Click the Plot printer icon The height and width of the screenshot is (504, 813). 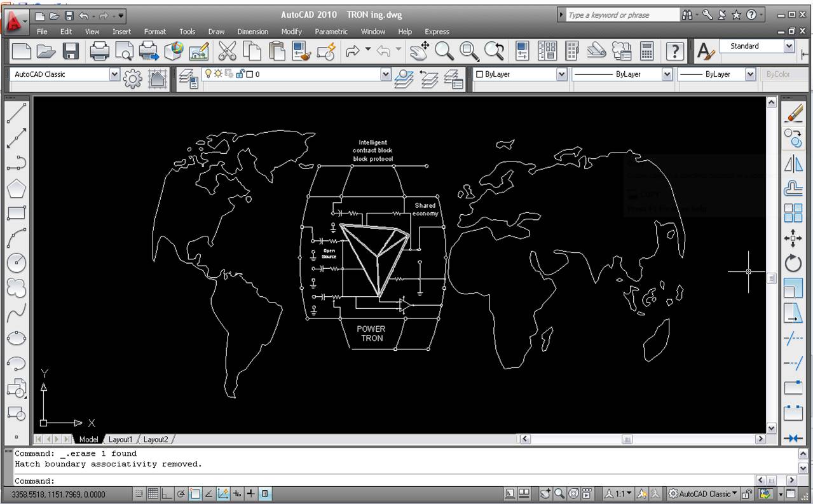click(x=99, y=51)
